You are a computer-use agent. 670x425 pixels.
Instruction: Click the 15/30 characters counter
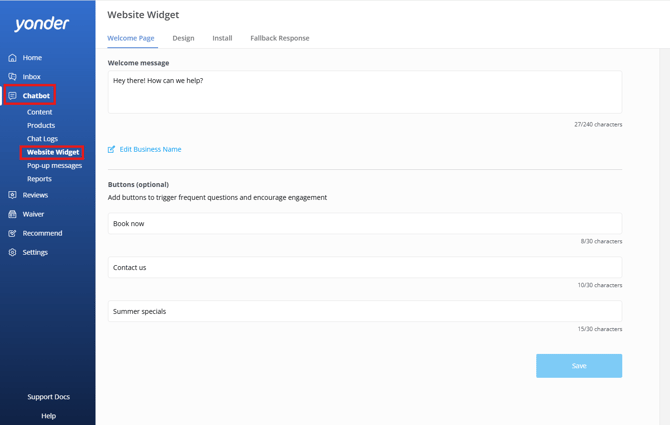click(600, 329)
